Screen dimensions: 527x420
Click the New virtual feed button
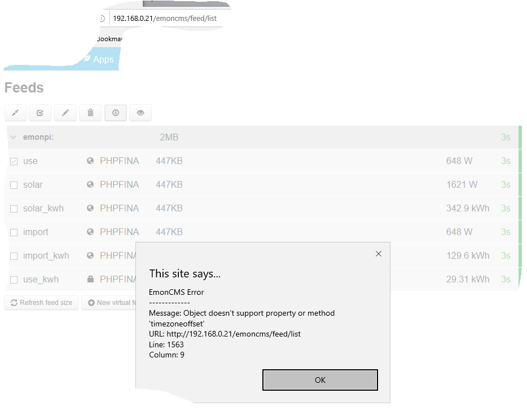click(109, 303)
